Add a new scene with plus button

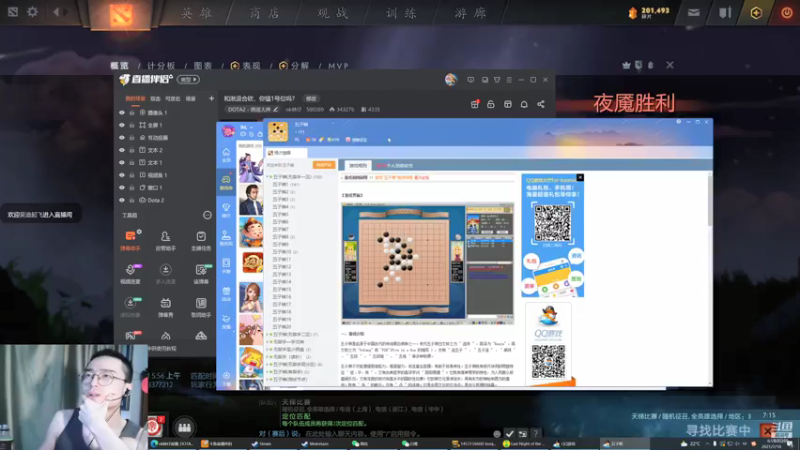pyautogui.click(x=211, y=98)
